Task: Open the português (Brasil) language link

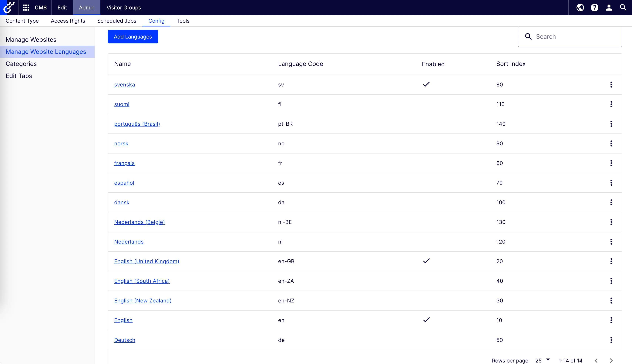Action: coord(137,124)
